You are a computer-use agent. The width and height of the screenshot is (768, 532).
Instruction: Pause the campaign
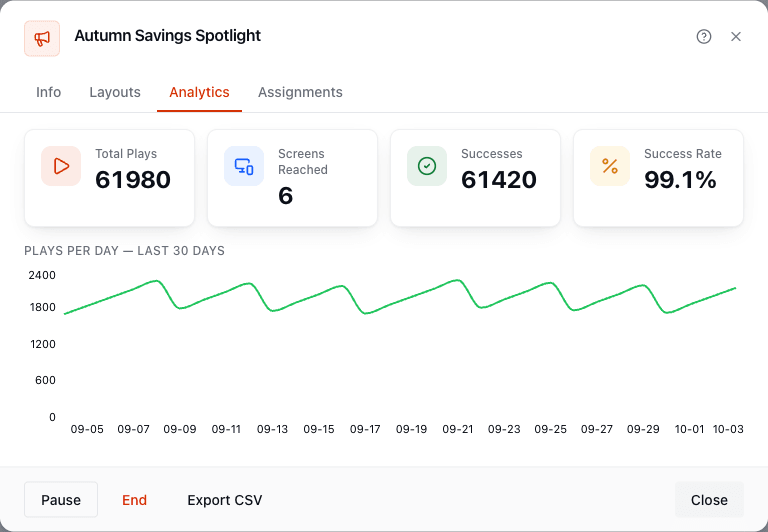pyautogui.click(x=61, y=500)
